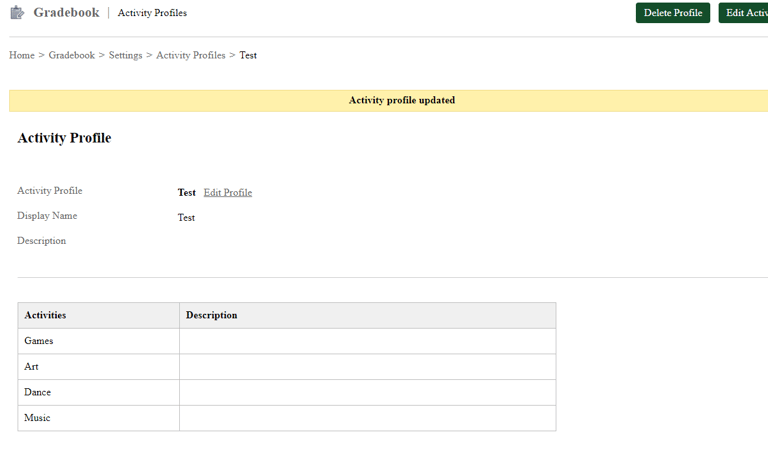Image resolution: width=768 pixels, height=464 pixels.
Task: Select the Art activity row
Action: [32, 367]
